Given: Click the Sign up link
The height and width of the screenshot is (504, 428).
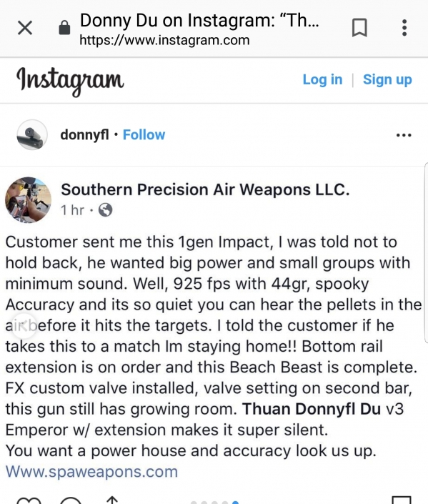Looking at the screenshot, I should pos(387,79).
